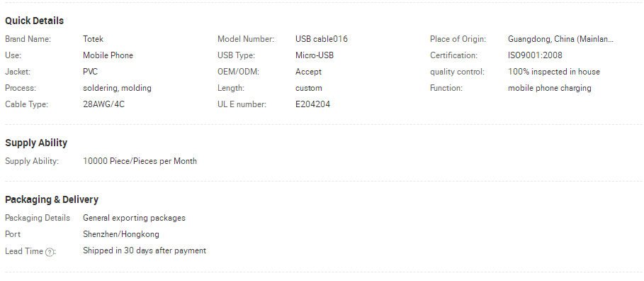Click the 28AWG/4C cable type value

103,104
